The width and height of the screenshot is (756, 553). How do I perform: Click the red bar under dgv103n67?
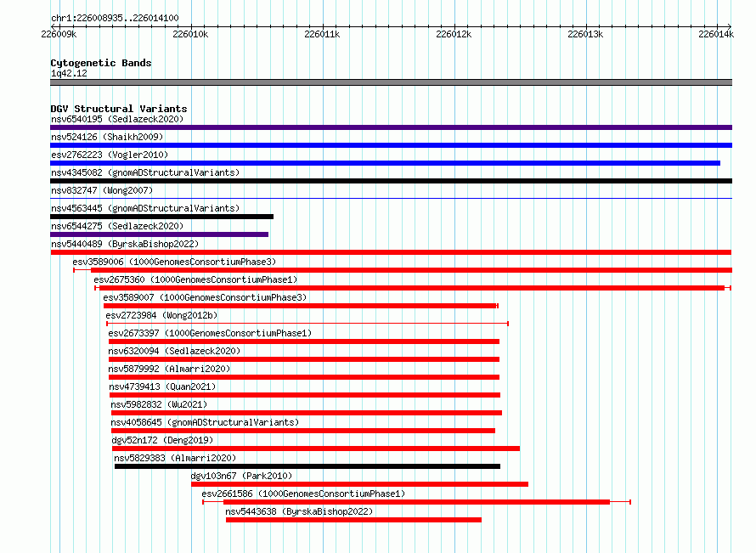(359, 484)
